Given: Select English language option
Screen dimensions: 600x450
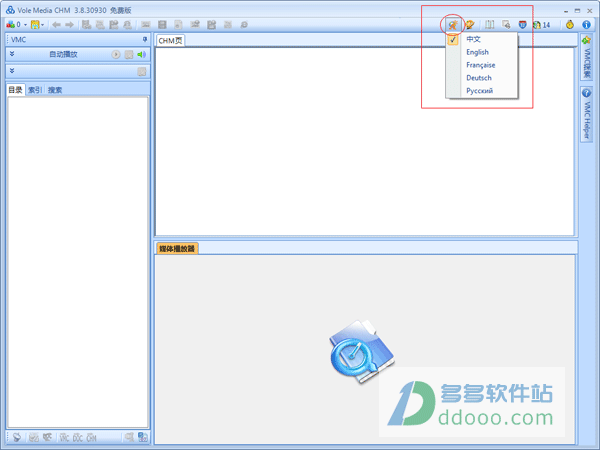Looking at the screenshot, I should [482, 52].
